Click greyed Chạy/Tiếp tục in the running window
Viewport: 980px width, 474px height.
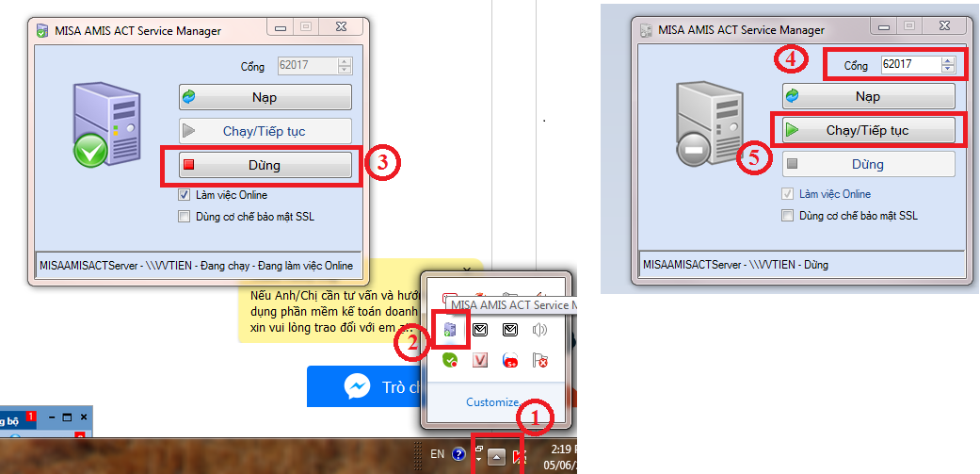click(265, 131)
